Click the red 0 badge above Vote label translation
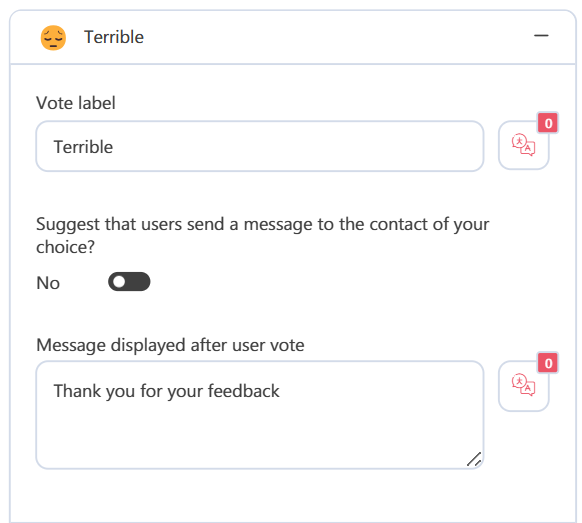Screen dimensions: 582x523 coord(548,123)
